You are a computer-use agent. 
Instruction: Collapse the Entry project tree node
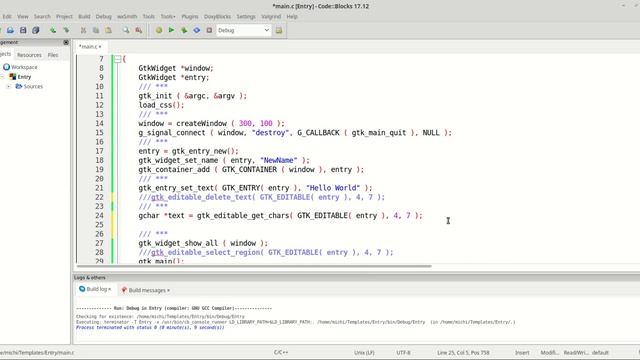point(2,77)
